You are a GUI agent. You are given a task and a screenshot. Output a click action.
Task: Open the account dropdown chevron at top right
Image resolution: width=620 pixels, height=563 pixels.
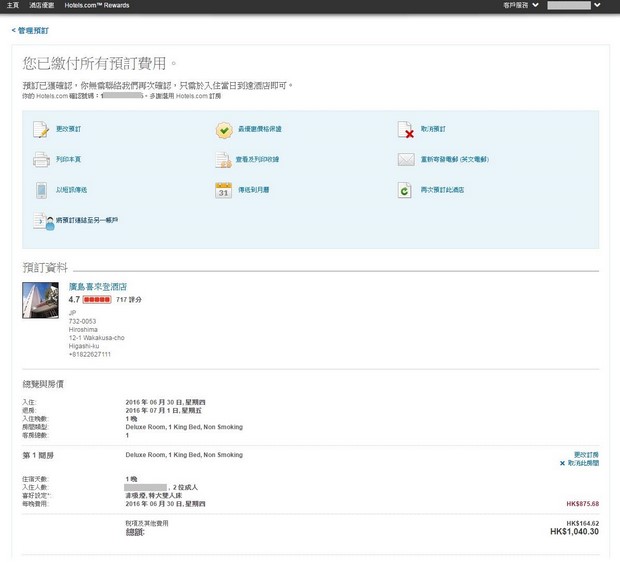coord(597,5)
